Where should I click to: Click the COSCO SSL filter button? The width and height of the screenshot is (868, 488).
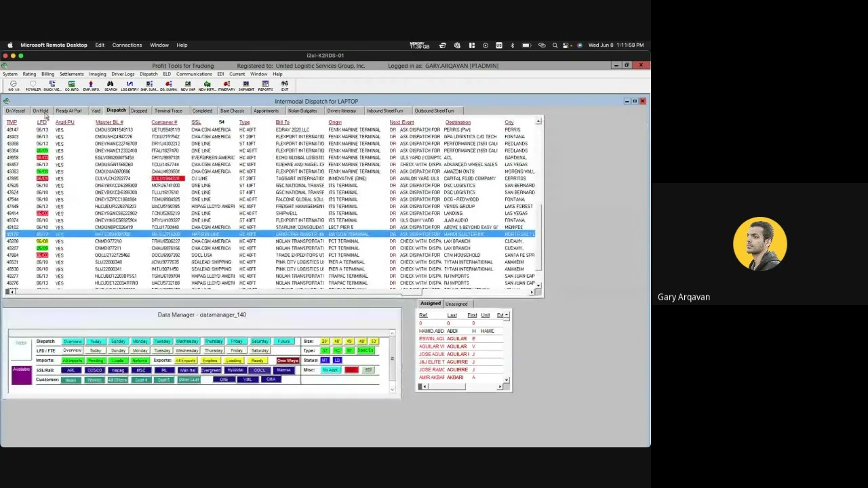coord(94,370)
